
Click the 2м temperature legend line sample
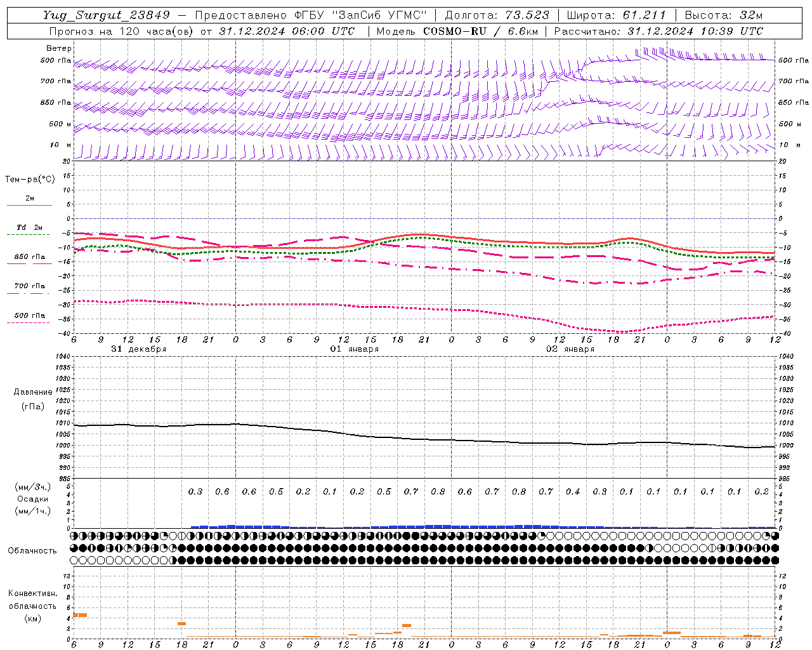pos(29,205)
